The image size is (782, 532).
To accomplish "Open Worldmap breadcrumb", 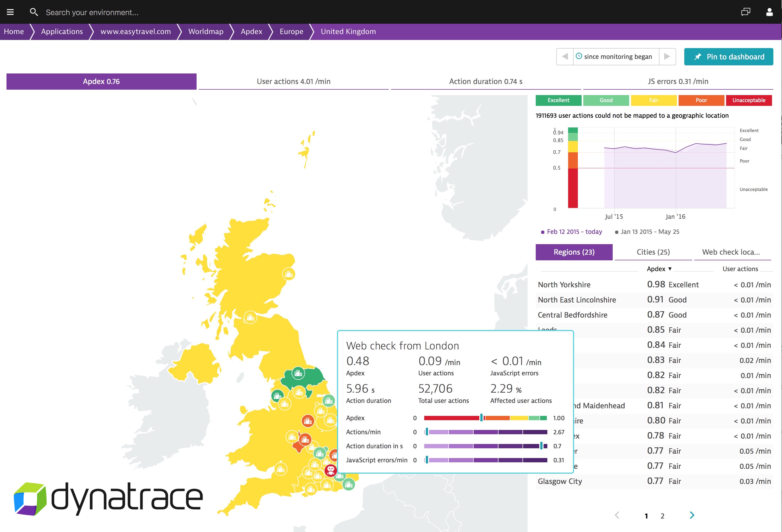I will click(x=206, y=31).
